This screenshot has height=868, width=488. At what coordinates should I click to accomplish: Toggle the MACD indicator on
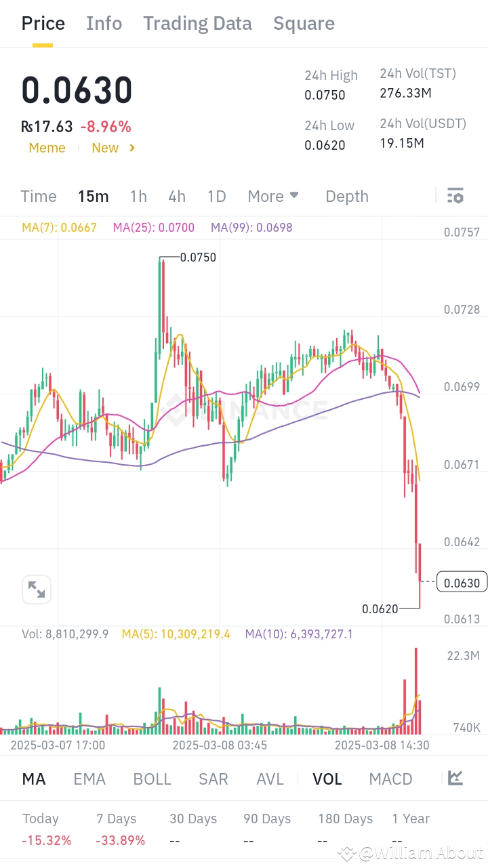pos(390,779)
